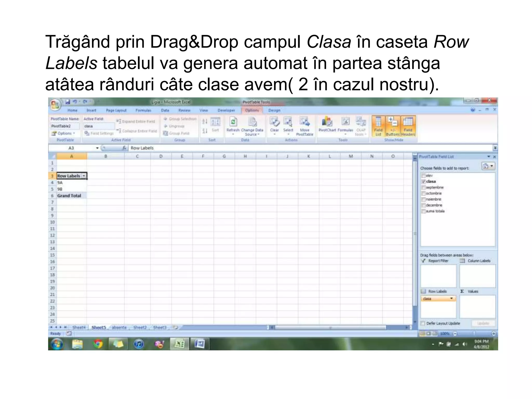Screen dimensions: 532x399
Task: Switch to the Design ribbon tab
Action: 274,110
